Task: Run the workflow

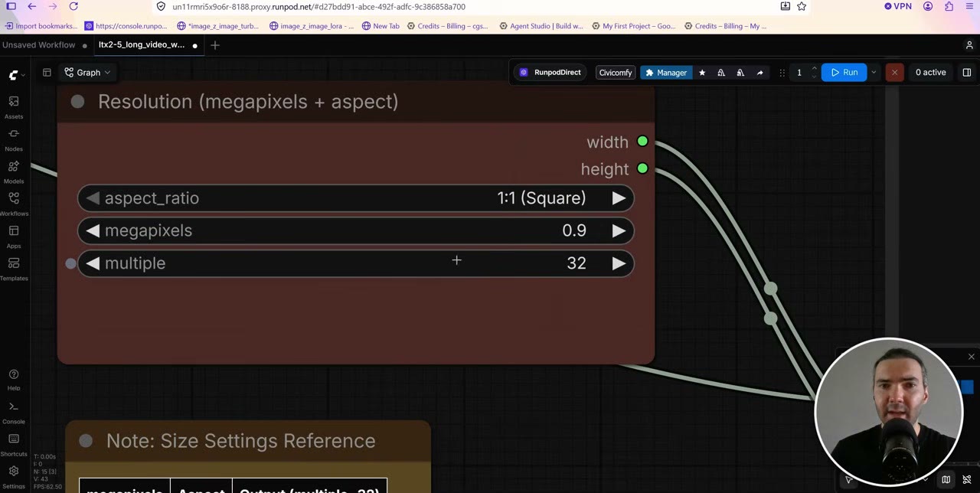Action: tap(844, 73)
